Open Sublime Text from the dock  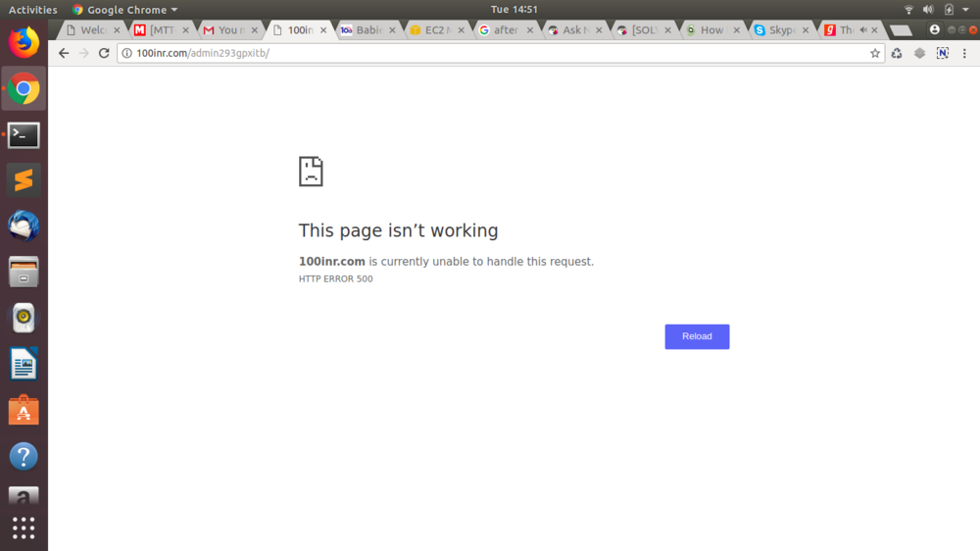click(x=24, y=180)
